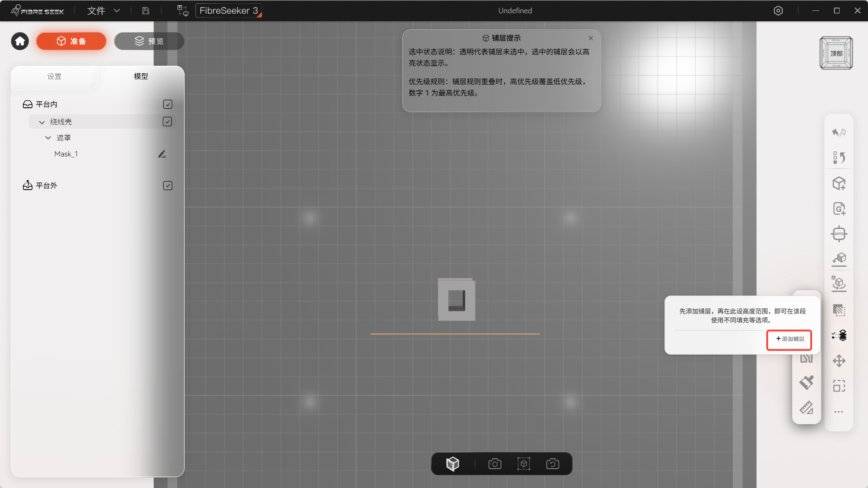This screenshot has height=488, width=868.
Task: Select the move tool icon
Action: [x=839, y=361]
